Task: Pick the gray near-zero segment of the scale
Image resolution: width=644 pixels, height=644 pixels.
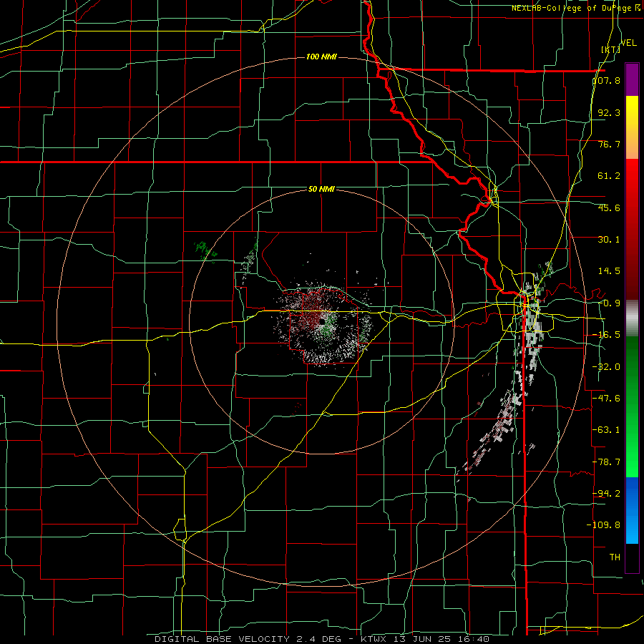Action: pos(632,318)
